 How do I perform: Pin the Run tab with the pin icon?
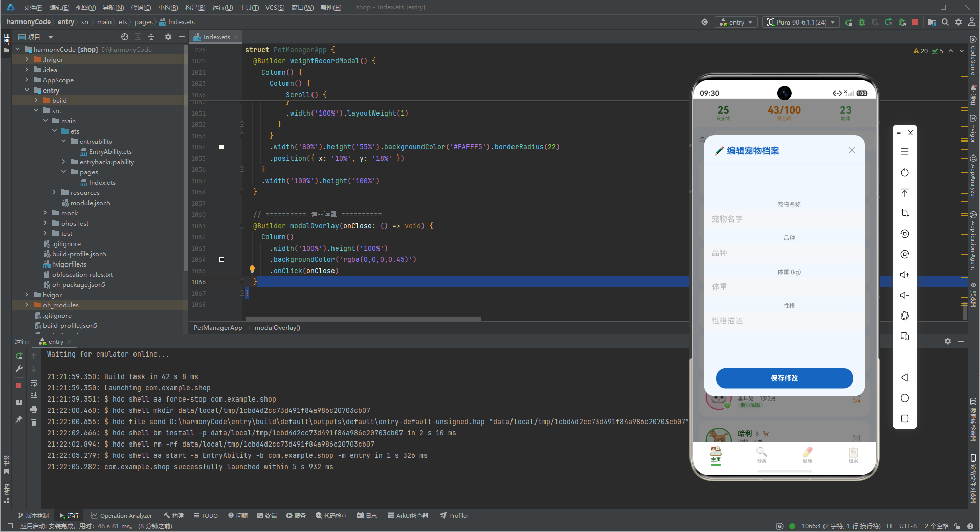coord(19,419)
